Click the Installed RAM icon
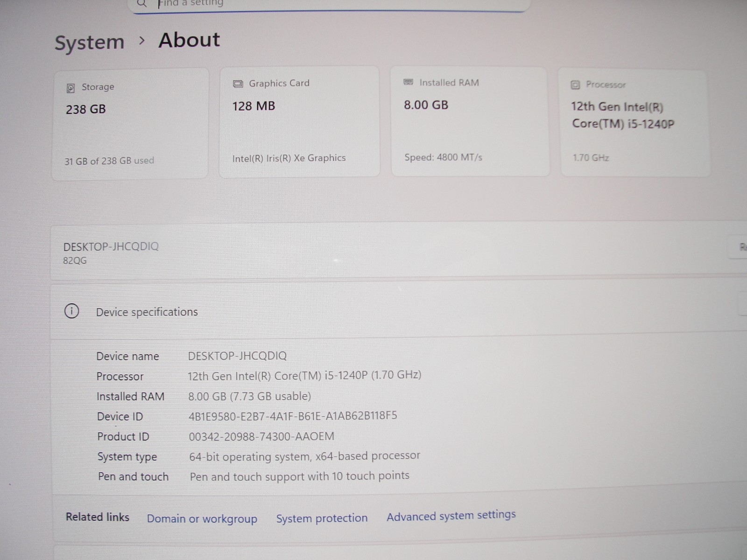 pos(408,82)
